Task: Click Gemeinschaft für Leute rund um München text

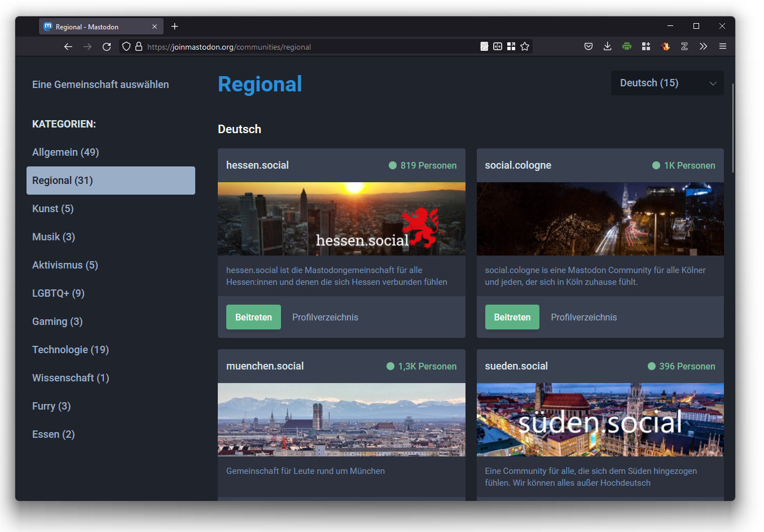Action: [305, 471]
